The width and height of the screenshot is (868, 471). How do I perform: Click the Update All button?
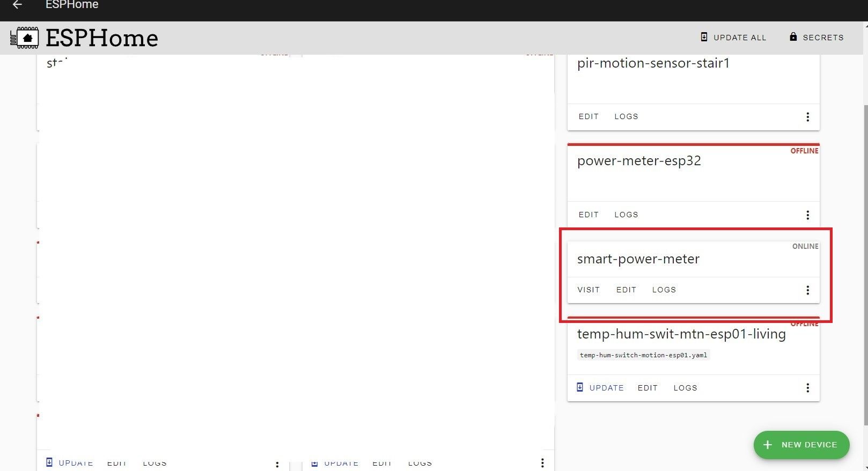click(x=733, y=38)
